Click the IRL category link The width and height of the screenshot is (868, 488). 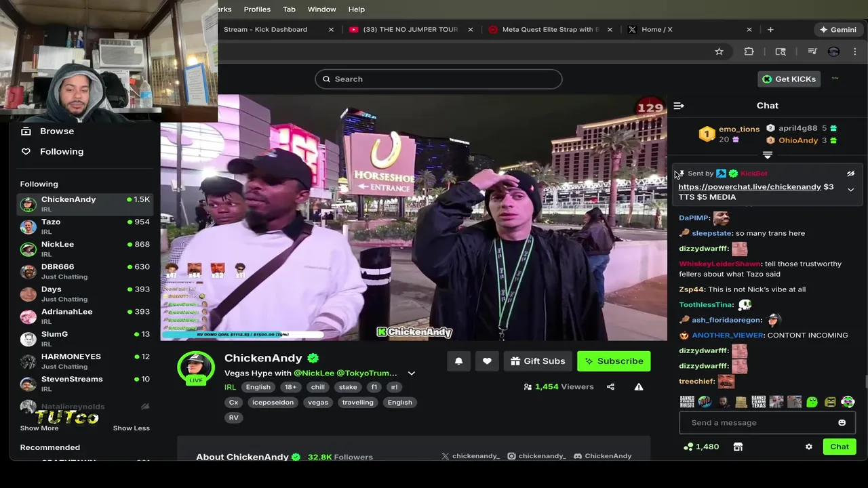230,387
